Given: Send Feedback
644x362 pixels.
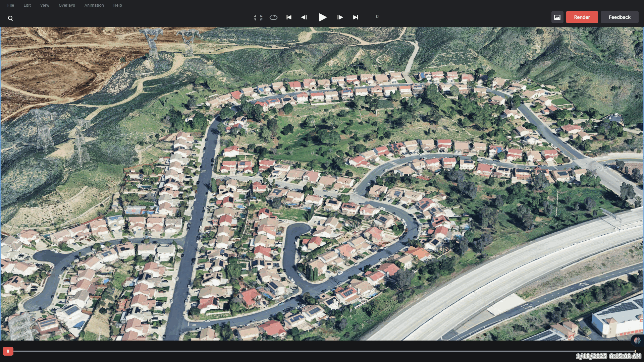Looking at the screenshot, I should [619, 17].
